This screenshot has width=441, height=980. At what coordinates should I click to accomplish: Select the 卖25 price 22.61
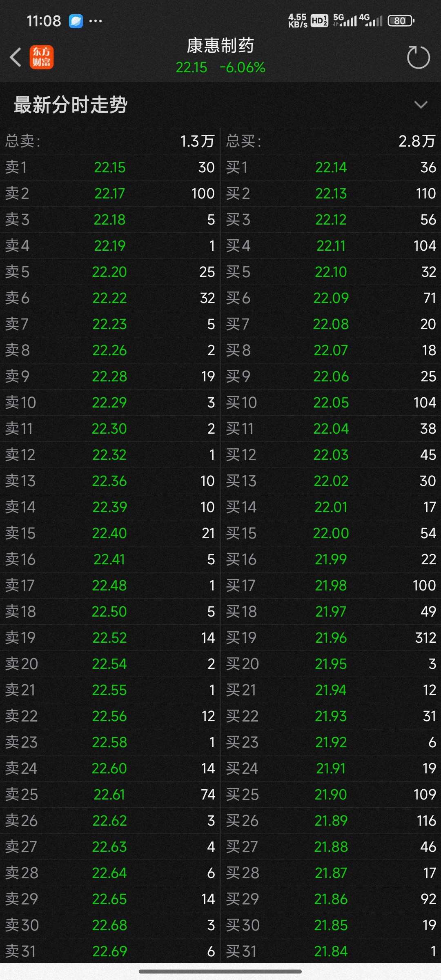coord(109,795)
